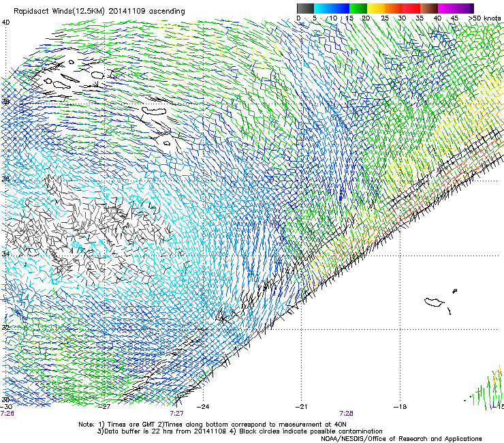Screen dimensions: 504x443
Task: Click the cyan-to-blue 5-15 knots legend gradient
Action: (332, 8)
